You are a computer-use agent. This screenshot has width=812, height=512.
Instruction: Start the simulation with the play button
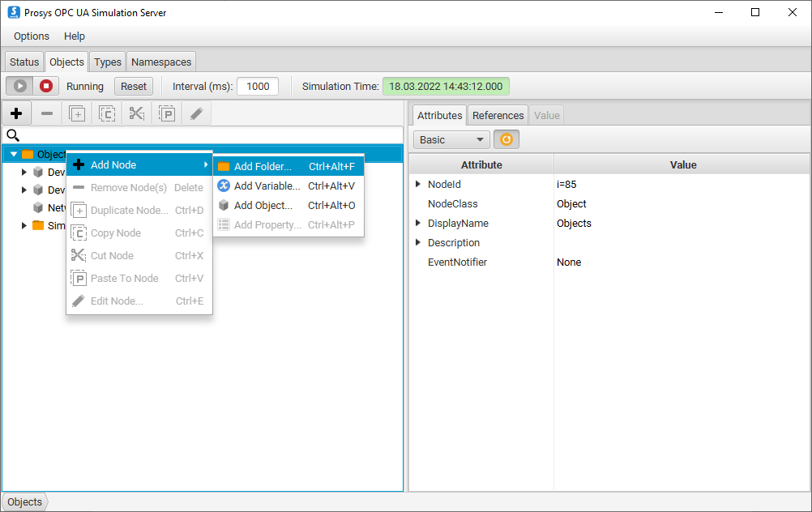click(19, 86)
